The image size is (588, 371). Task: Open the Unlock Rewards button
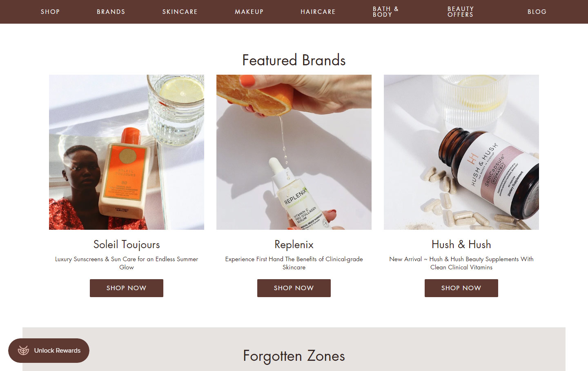49,351
